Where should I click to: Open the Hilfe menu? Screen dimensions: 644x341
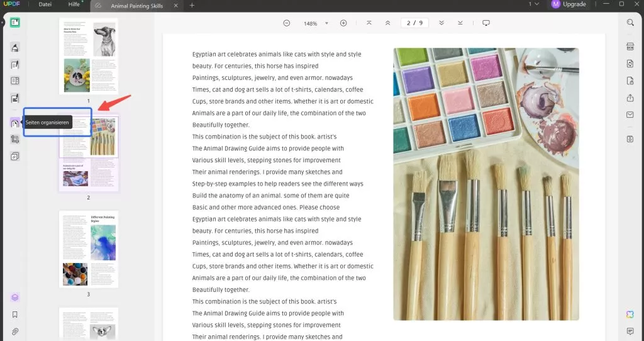pyautogui.click(x=74, y=4)
